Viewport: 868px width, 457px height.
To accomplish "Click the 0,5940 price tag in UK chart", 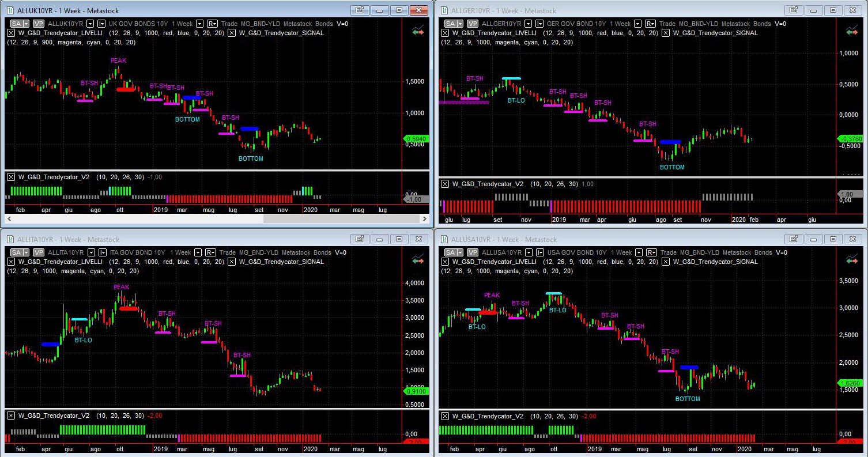I will click(x=416, y=139).
